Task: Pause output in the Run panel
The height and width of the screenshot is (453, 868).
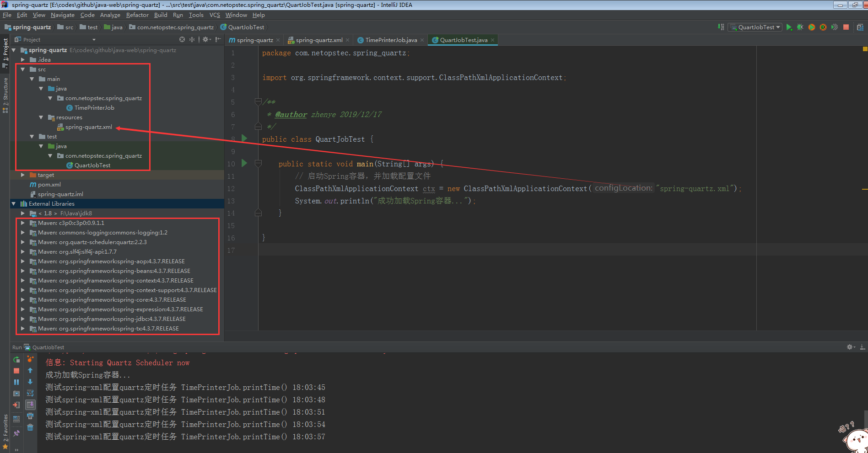Action: (x=16, y=382)
